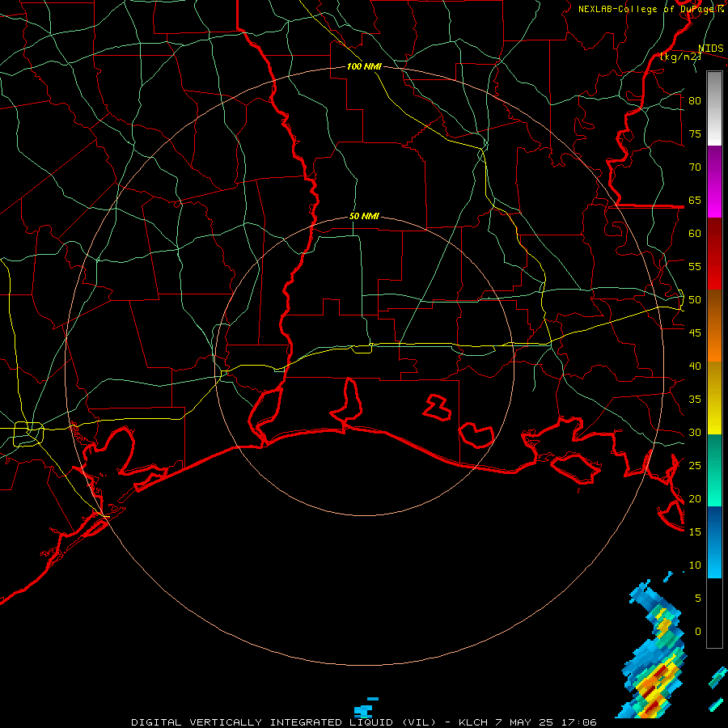Click the dark red segment of the color scale
728x728 pixels.
(714, 254)
